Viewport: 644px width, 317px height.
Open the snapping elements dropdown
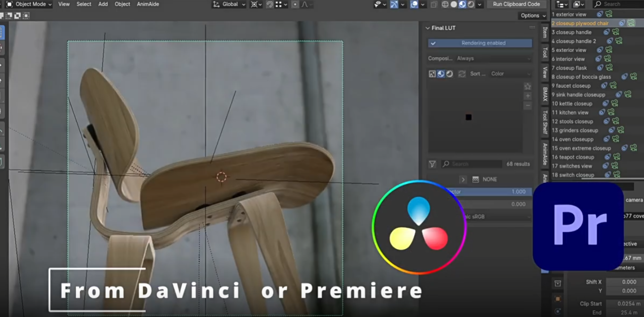pyautogui.click(x=282, y=4)
